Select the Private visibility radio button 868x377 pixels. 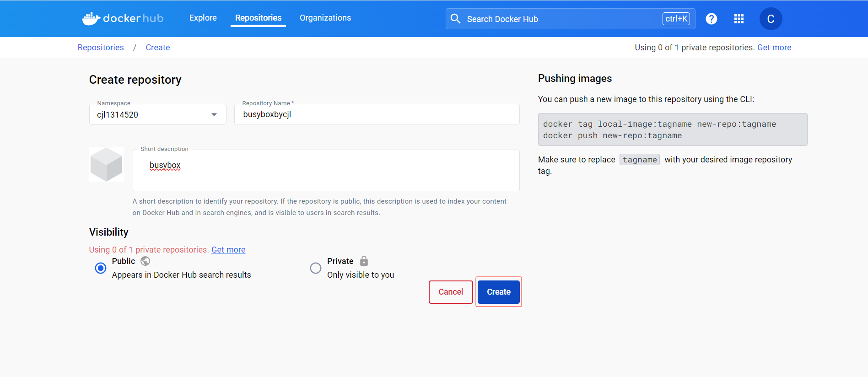(x=316, y=268)
